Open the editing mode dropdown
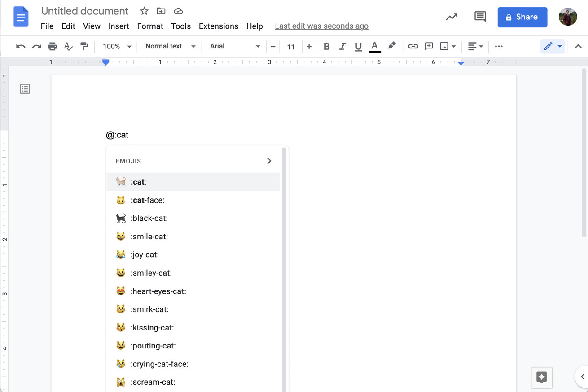This screenshot has height=392, width=588. click(553, 46)
